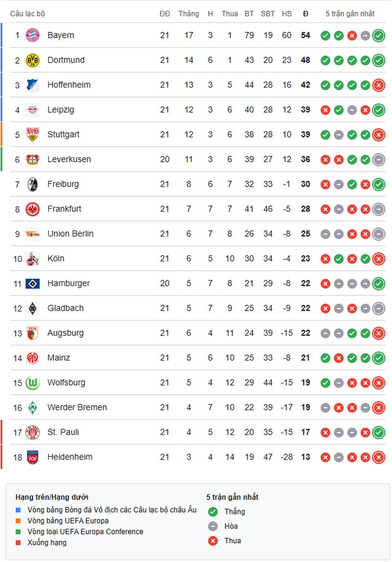This screenshot has width=392, height=562.
Task: Click the Stuttgart badge icon
Action: point(33,134)
